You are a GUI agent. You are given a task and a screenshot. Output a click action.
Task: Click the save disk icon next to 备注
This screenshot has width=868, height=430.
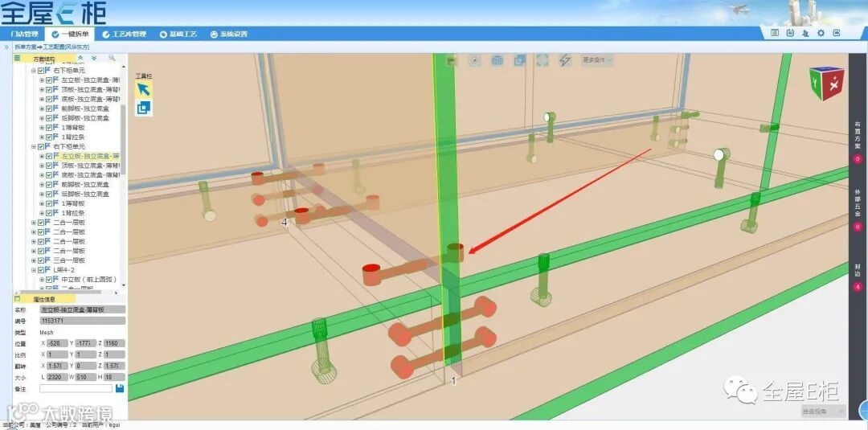(x=120, y=388)
